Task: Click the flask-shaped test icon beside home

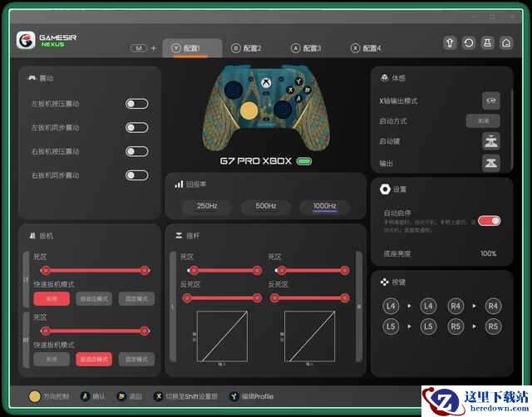Action: coord(488,43)
